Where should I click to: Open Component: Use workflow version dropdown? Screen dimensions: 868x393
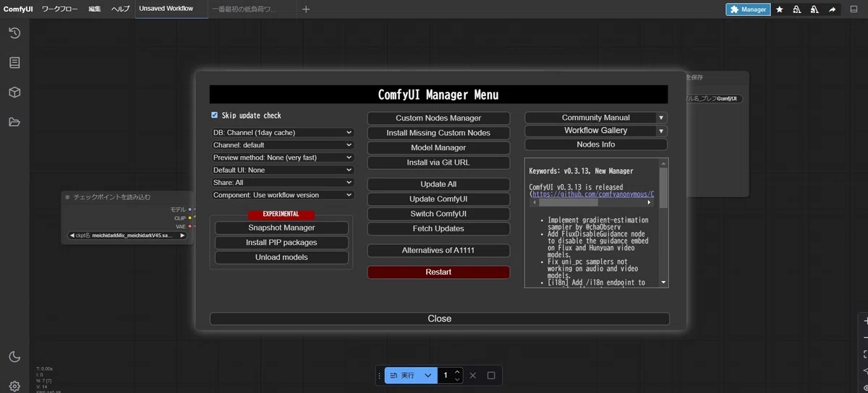(282, 195)
